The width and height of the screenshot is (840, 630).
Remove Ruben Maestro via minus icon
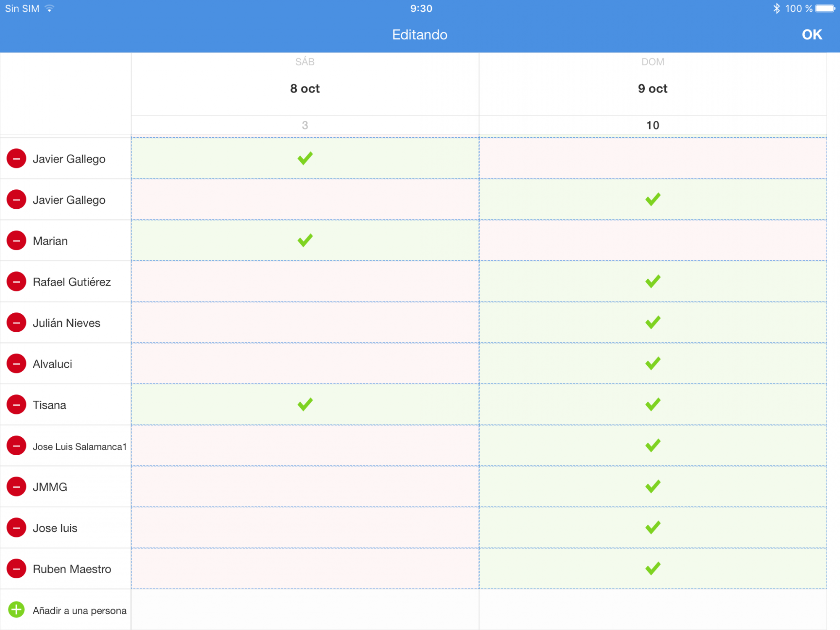[16, 569]
